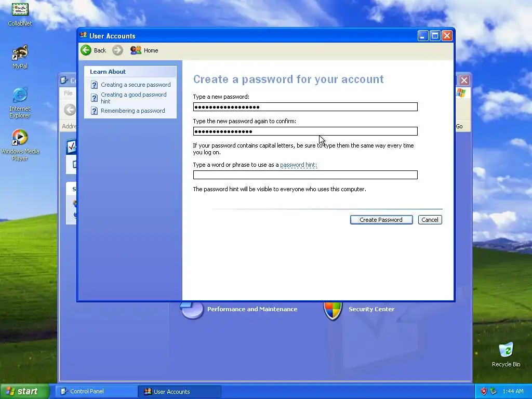Open the password hint definition link
This screenshot has height=399, width=532.
click(x=298, y=165)
